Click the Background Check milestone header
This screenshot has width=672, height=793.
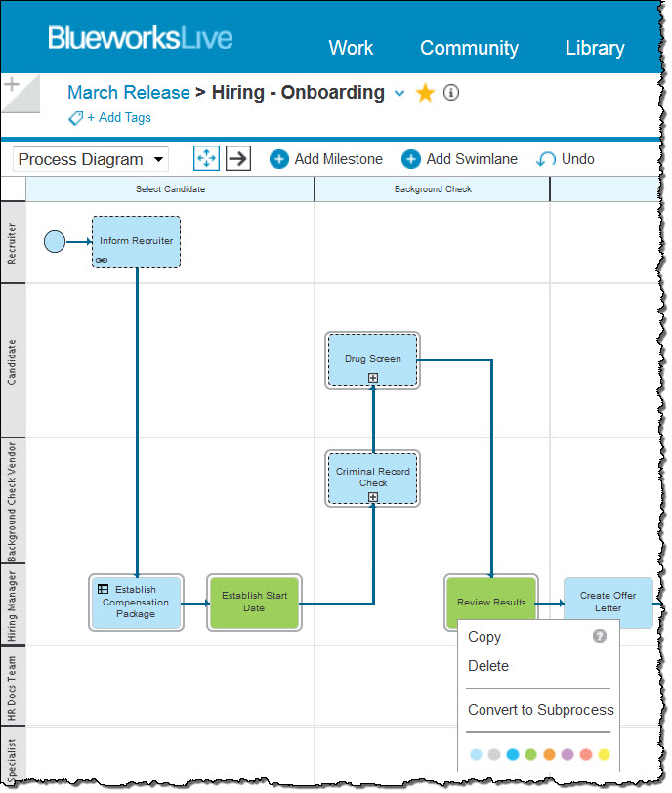click(x=433, y=189)
